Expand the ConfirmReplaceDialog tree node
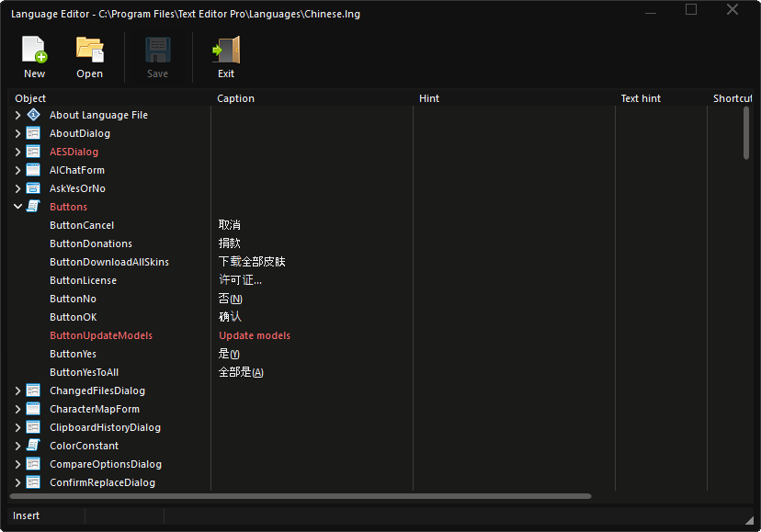The image size is (761, 532). (17, 482)
